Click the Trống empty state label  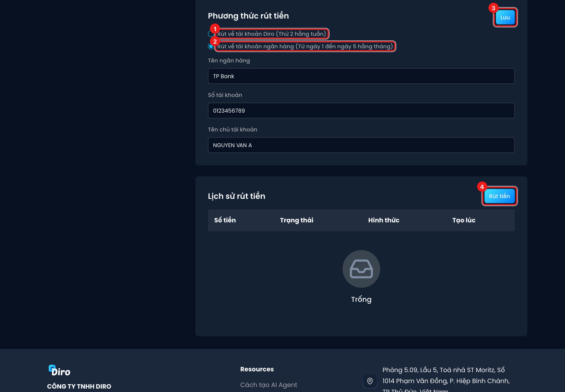tap(361, 299)
